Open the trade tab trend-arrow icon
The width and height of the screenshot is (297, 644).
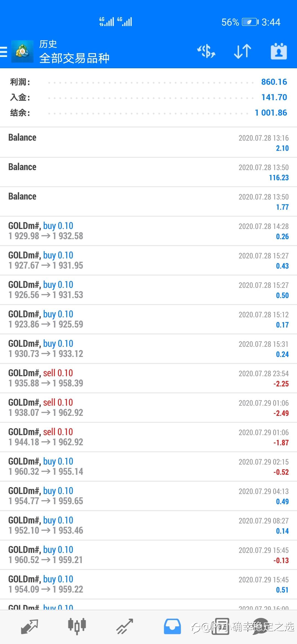(x=125, y=626)
